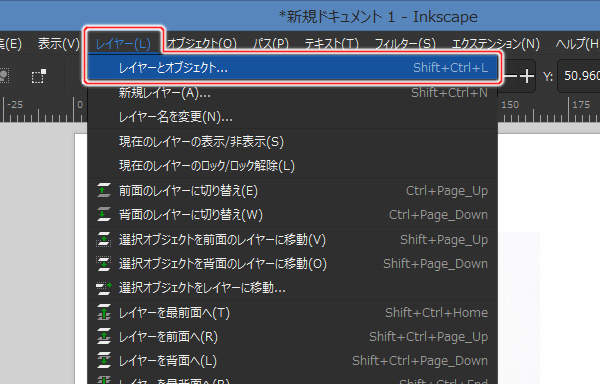
Task: Click Shift+Ctrl+Page_Down shortcut text
Action: [420, 361]
